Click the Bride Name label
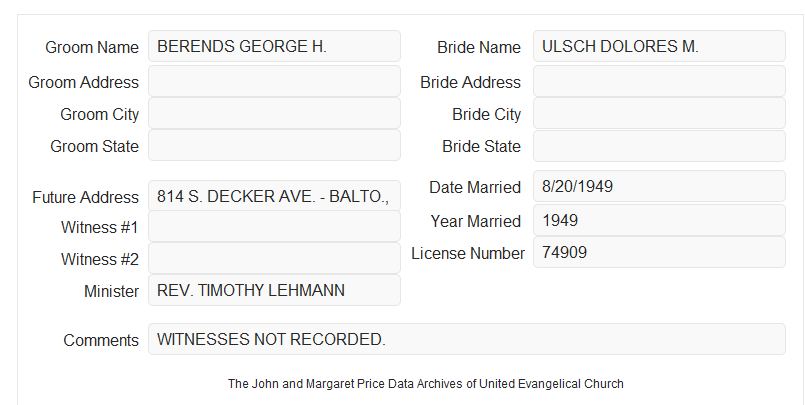This screenshot has height=405, width=805. click(x=479, y=47)
